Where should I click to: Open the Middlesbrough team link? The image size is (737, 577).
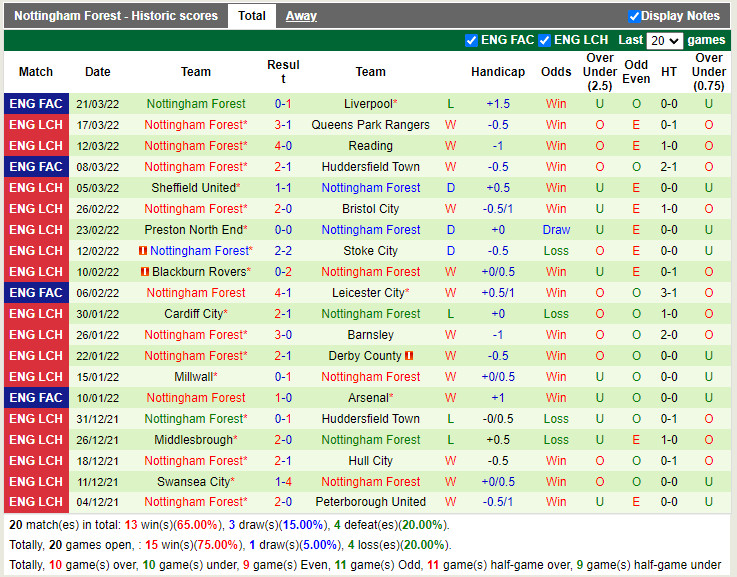coord(194,440)
